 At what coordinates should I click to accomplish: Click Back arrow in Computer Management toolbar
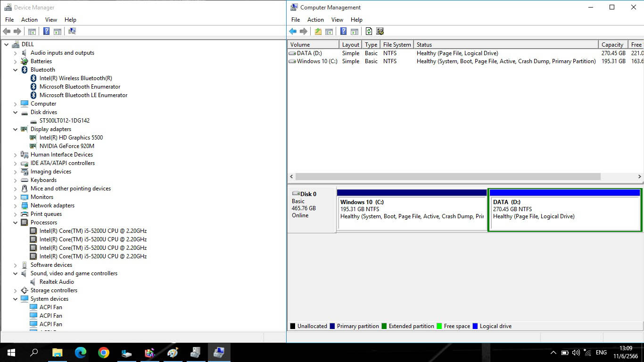[293, 32]
